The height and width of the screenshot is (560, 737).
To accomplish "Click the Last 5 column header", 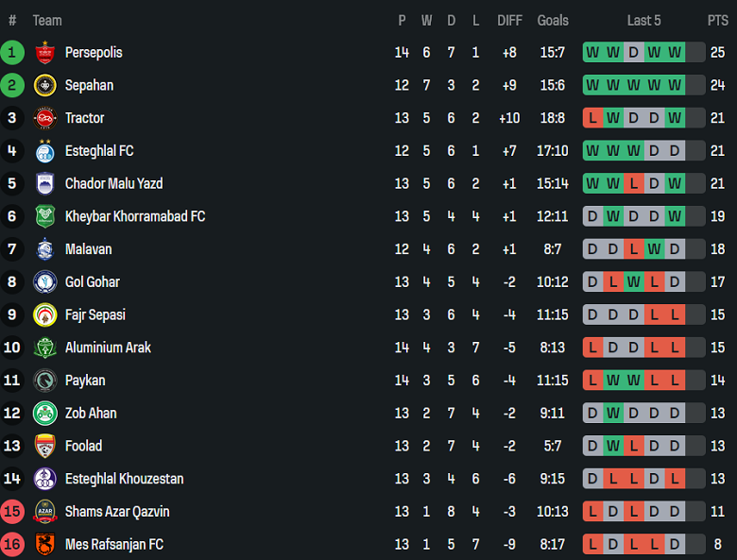I will tap(643, 21).
